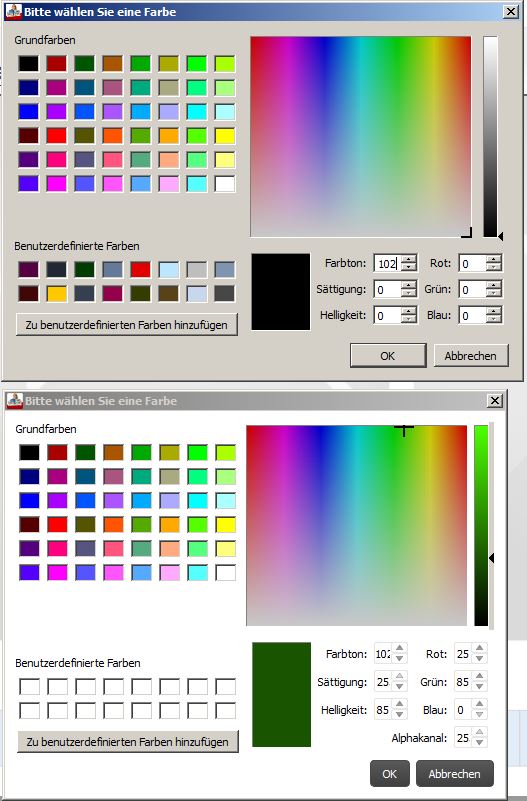Click the green brightness slider in the lower dialog

click(481, 525)
